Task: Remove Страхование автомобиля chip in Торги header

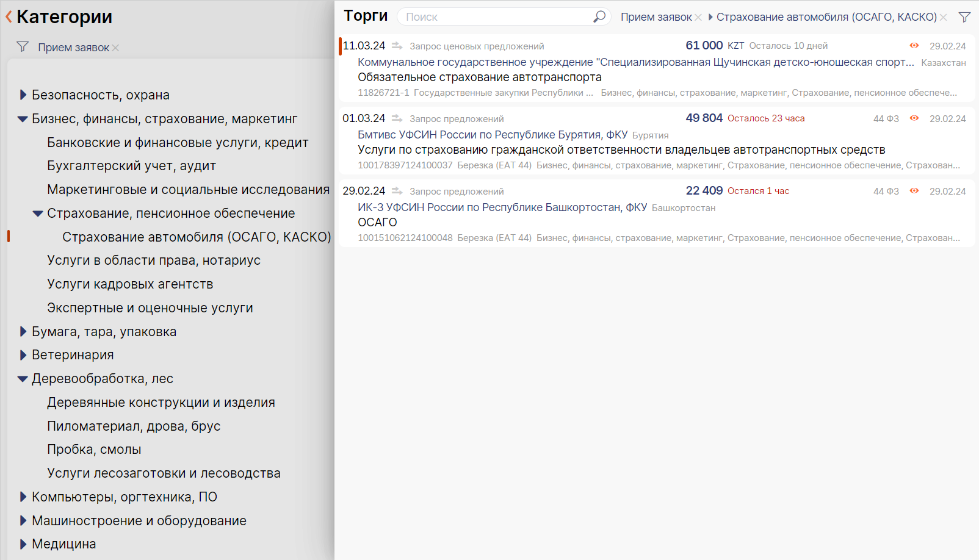Action: (944, 18)
